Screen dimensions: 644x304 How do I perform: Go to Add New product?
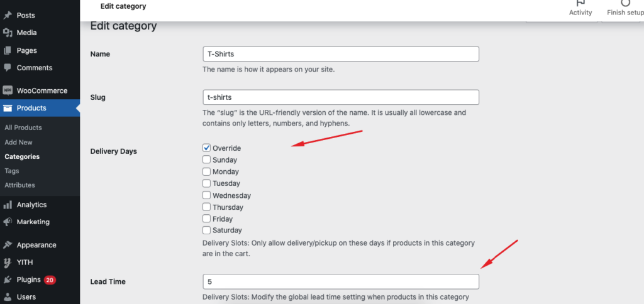(x=18, y=143)
